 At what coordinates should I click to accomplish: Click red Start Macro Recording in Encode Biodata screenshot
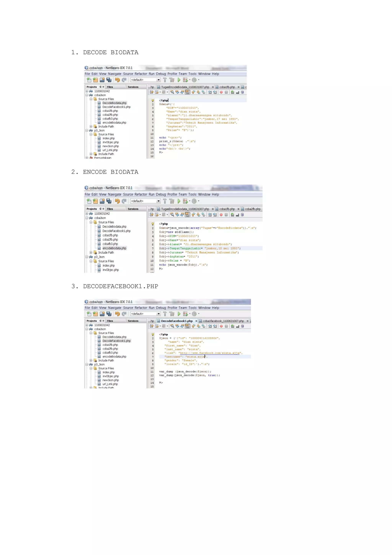click(x=221, y=215)
